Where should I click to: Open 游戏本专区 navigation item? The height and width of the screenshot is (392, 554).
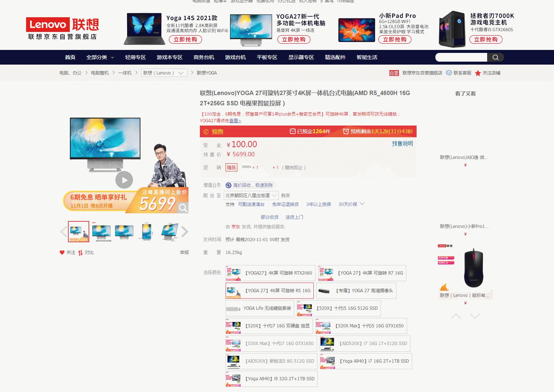[170, 57]
